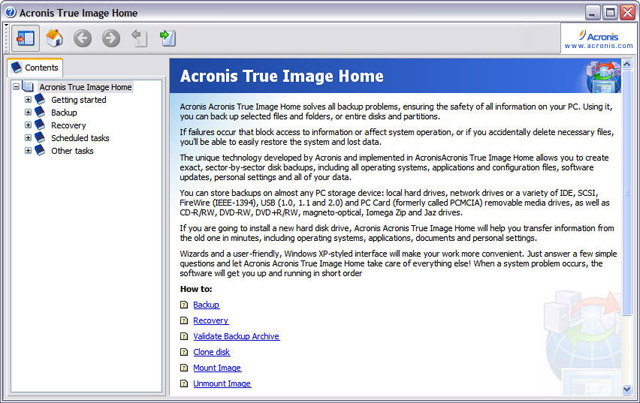Expand the Recovery tree node
Image resolution: width=640 pixels, height=403 pixels.
point(28,125)
